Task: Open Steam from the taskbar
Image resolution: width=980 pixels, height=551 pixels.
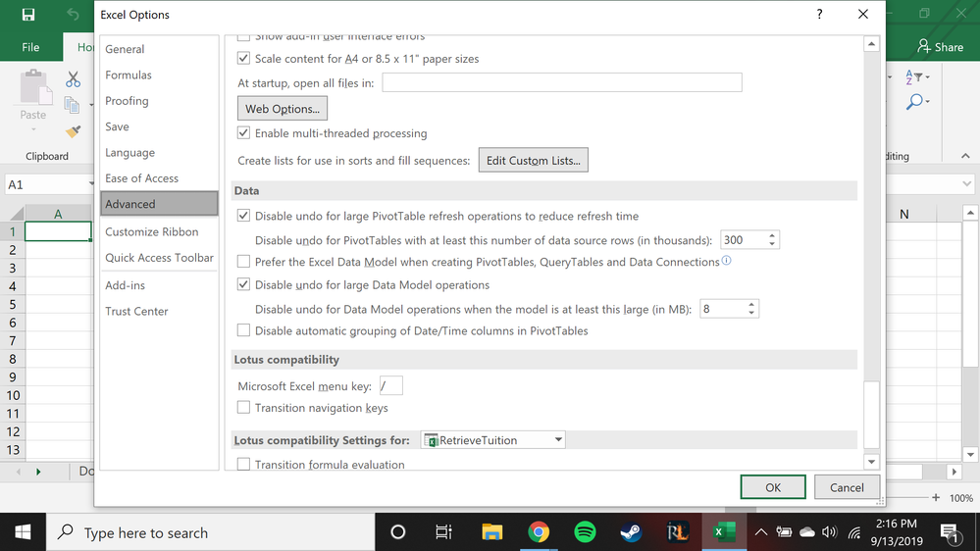Action: (631, 532)
